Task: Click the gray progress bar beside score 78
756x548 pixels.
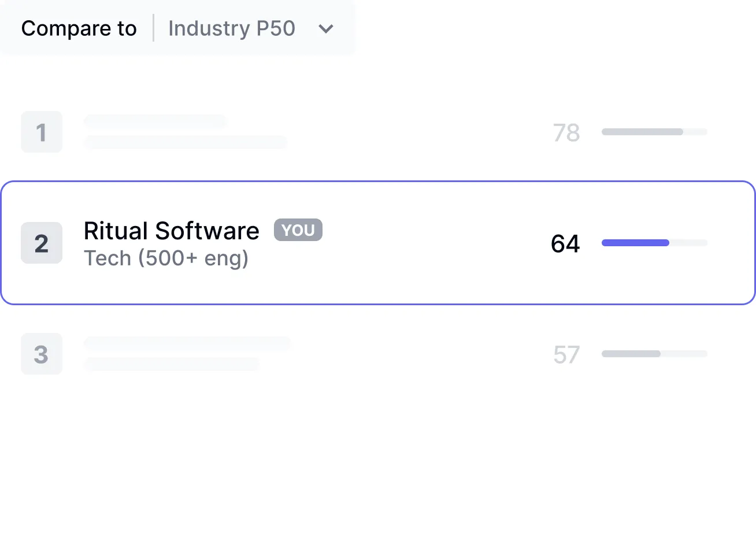Action: (642, 132)
